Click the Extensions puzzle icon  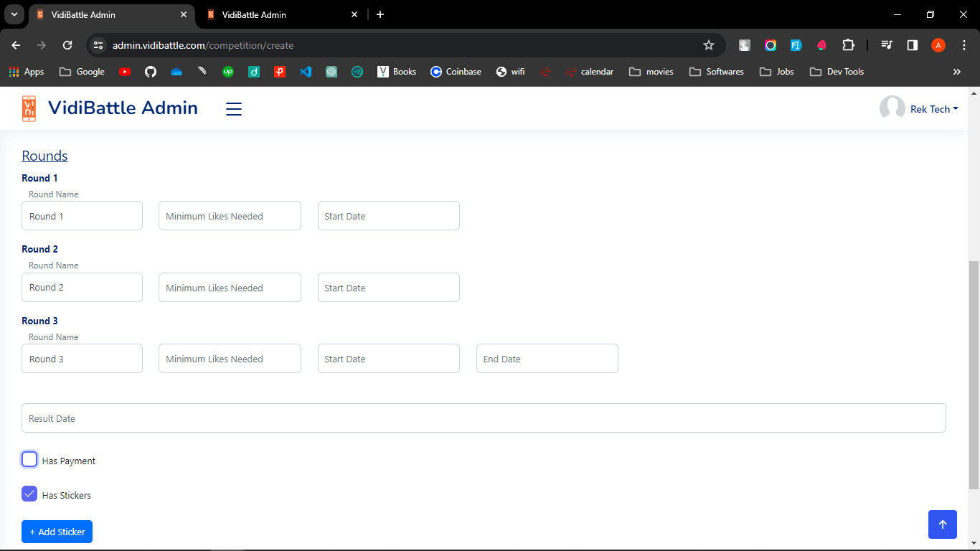tap(848, 45)
